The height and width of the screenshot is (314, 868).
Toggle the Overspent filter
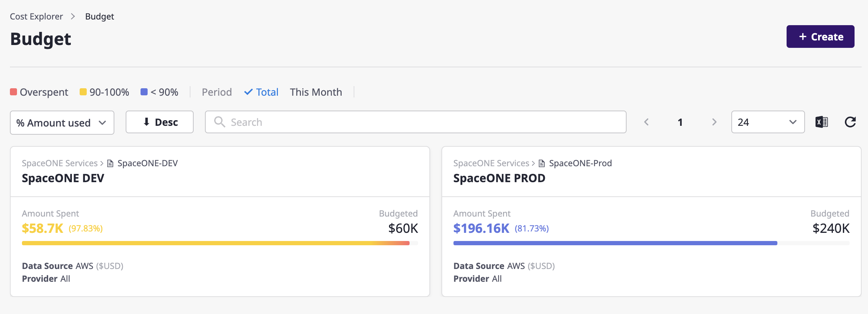(39, 92)
